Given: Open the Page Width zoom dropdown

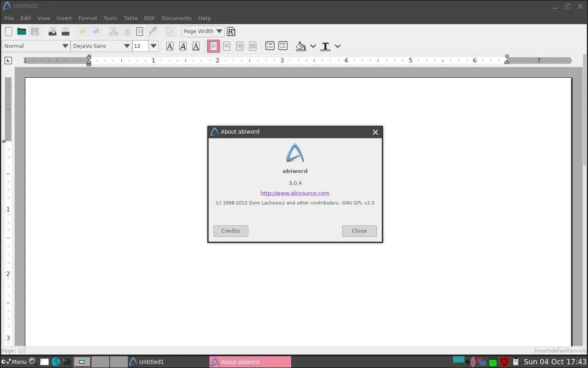Looking at the screenshot, I should (203, 31).
